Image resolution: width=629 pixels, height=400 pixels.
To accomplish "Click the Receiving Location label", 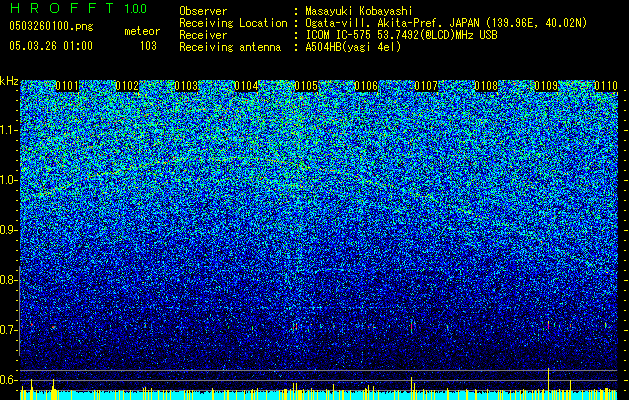I will point(233,23).
